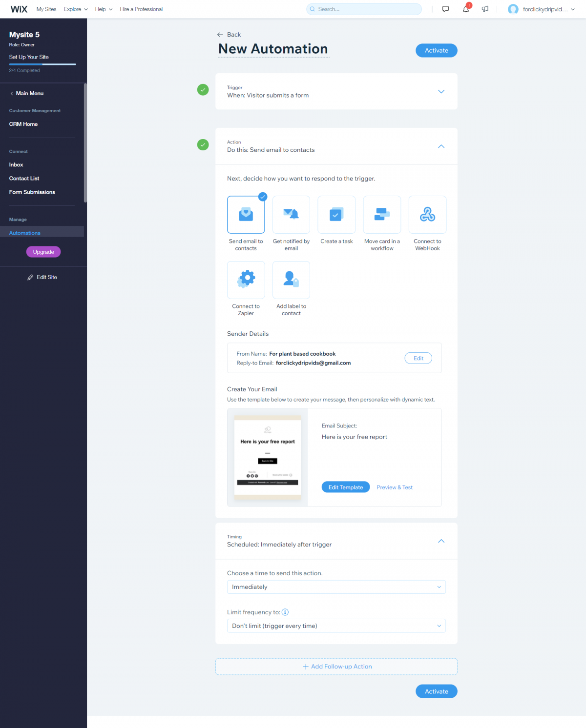Open the Don't limit frequency dropdown

click(336, 626)
